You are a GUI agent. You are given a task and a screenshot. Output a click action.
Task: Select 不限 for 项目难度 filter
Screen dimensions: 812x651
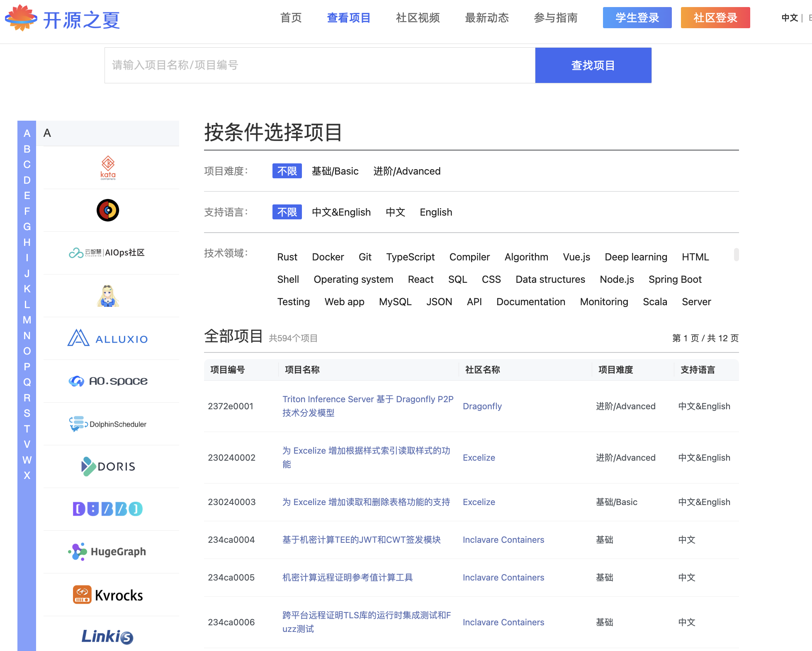(x=287, y=171)
